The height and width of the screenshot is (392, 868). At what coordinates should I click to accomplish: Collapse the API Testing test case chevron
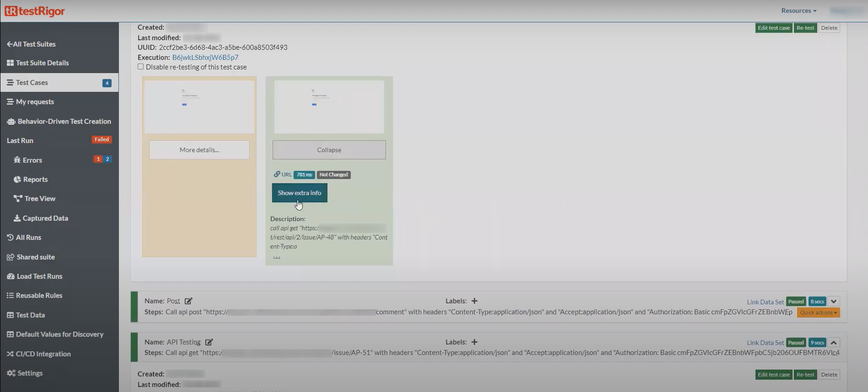834,343
